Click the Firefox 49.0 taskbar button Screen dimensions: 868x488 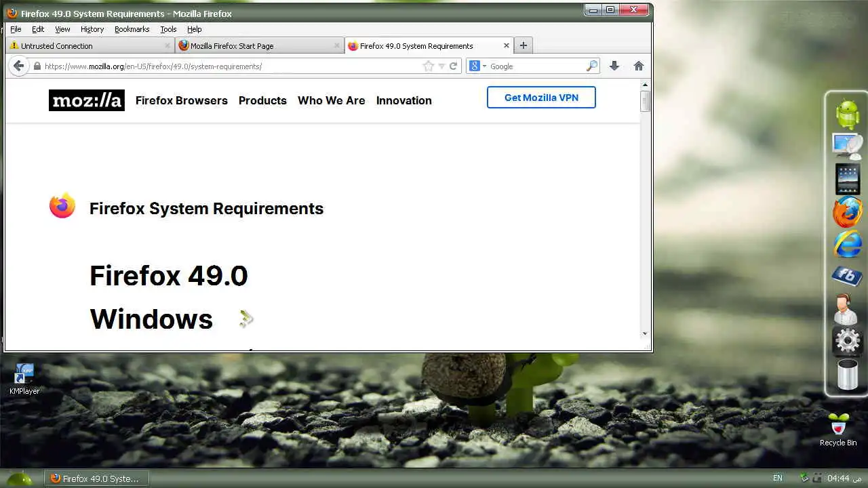point(96,479)
